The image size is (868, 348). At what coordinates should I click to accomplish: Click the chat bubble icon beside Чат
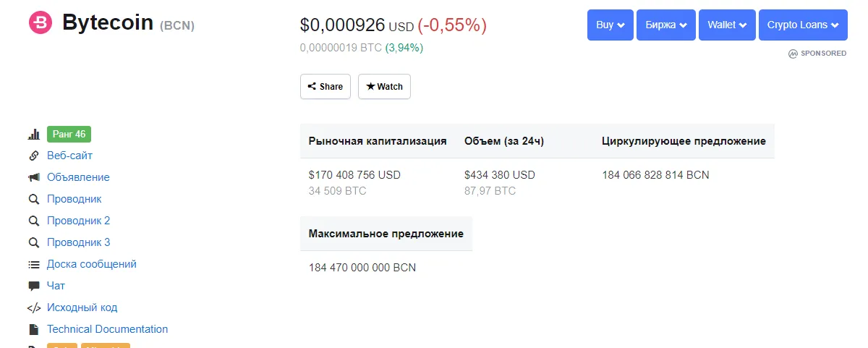[33, 286]
